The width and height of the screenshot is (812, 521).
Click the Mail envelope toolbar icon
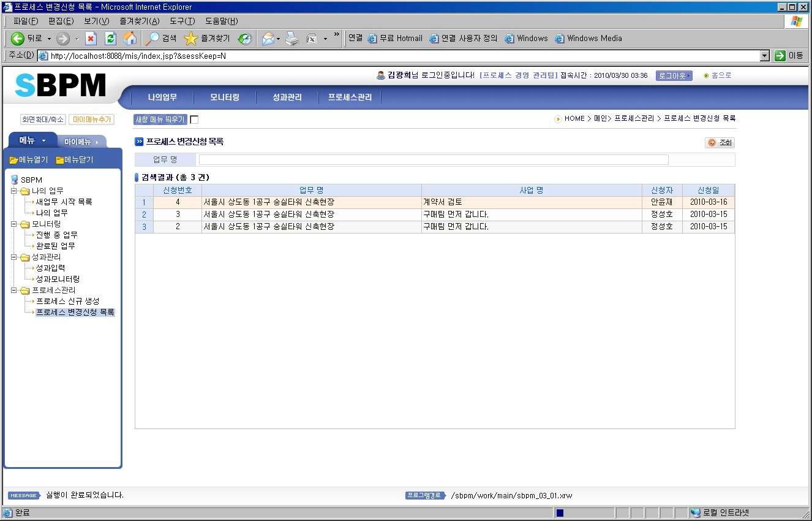[x=268, y=39]
